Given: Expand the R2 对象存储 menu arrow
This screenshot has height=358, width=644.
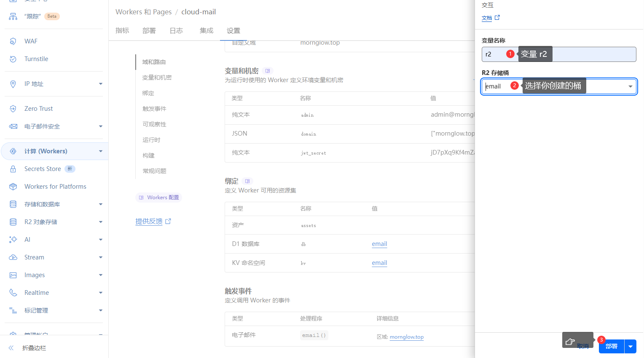Looking at the screenshot, I should point(100,222).
